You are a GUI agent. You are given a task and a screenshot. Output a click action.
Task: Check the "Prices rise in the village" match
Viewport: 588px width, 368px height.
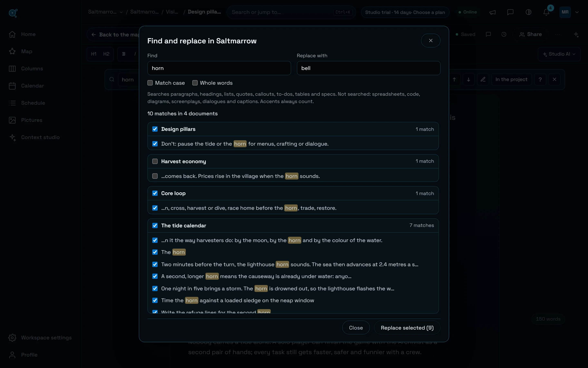[155, 176]
